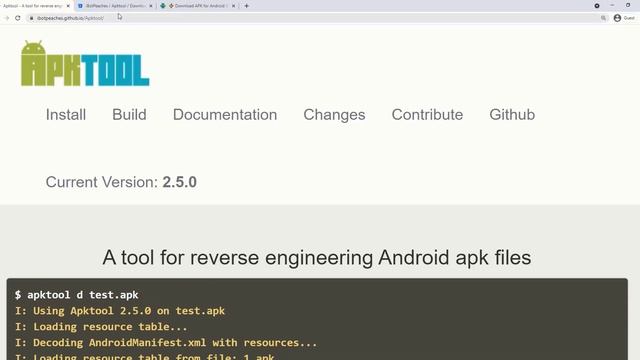The height and width of the screenshot is (360, 640).
Task: Minimize the browser window
Action: point(612,5)
